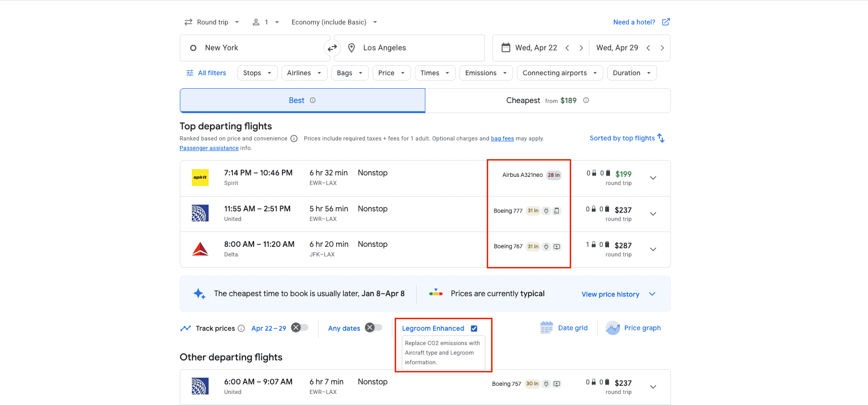The image size is (868, 405).
Task: Enable price tracking for Apr 22–29
Action: (300, 327)
